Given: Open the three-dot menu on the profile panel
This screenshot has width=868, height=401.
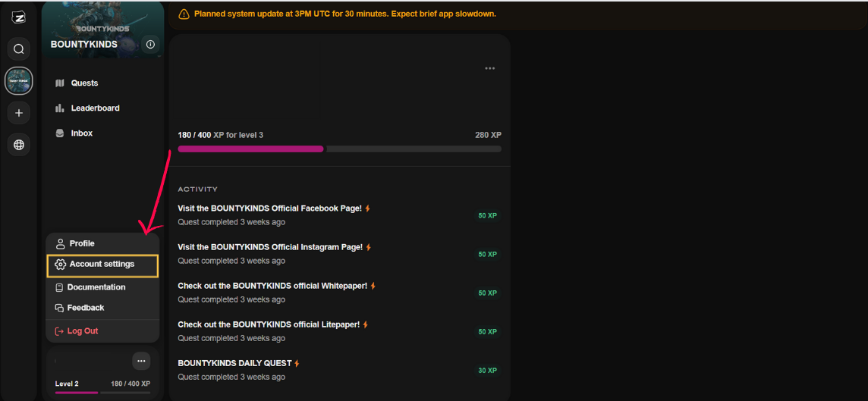Looking at the screenshot, I should pos(489,68).
